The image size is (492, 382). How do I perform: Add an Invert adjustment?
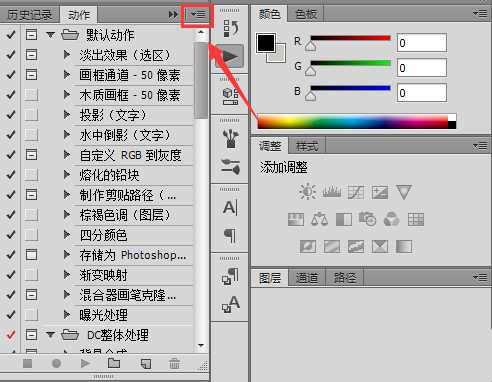click(308, 247)
